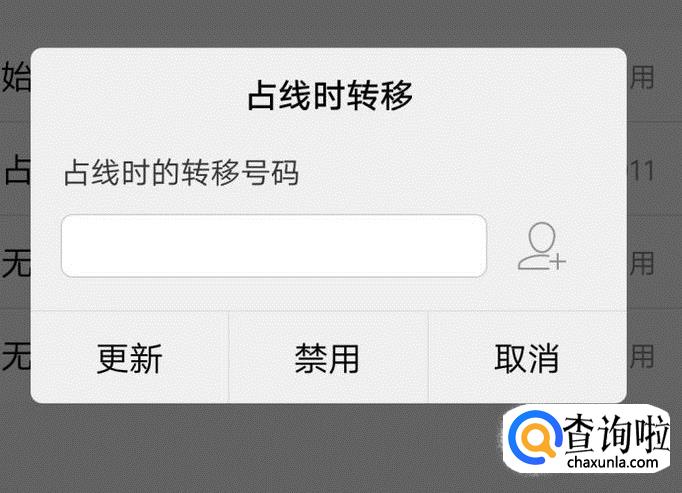Image resolution: width=682 pixels, height=493 pixels.
Task: Click the number ending in 11 behind the dialog
Action: (641, 171)
